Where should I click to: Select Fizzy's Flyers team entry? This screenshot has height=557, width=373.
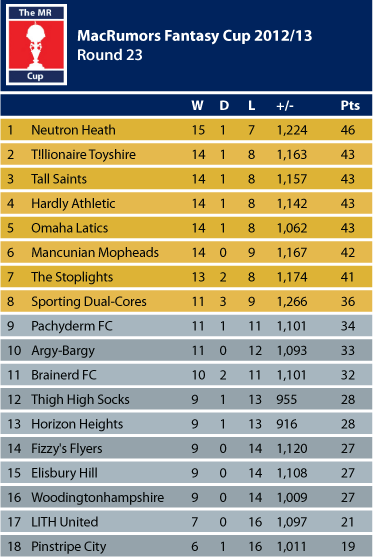pos(66,449)
